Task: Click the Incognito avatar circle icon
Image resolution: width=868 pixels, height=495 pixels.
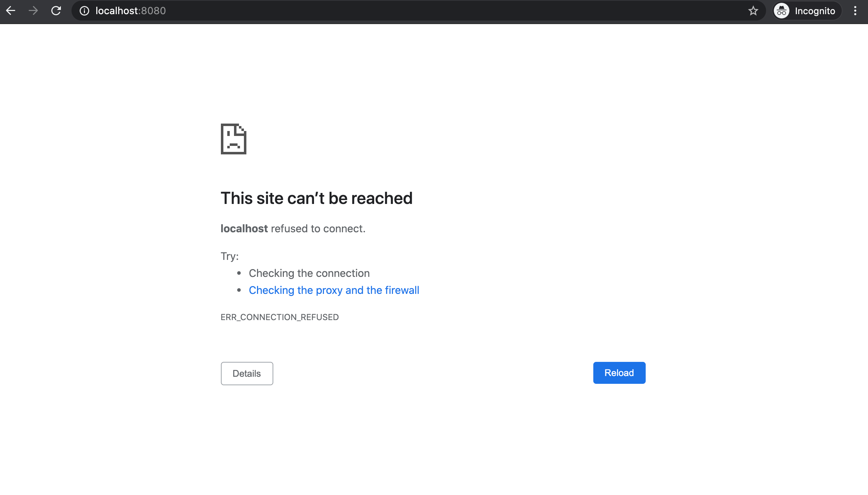Action: point(781,11)
